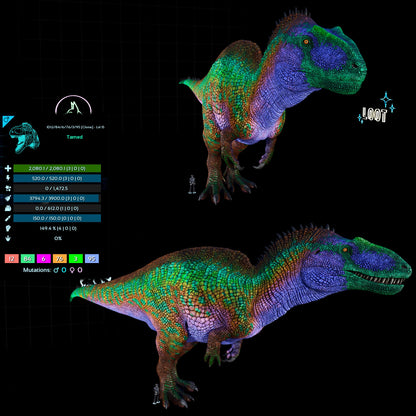
Task: Select the salmon color swatch 12
Action: pos(12,259)
